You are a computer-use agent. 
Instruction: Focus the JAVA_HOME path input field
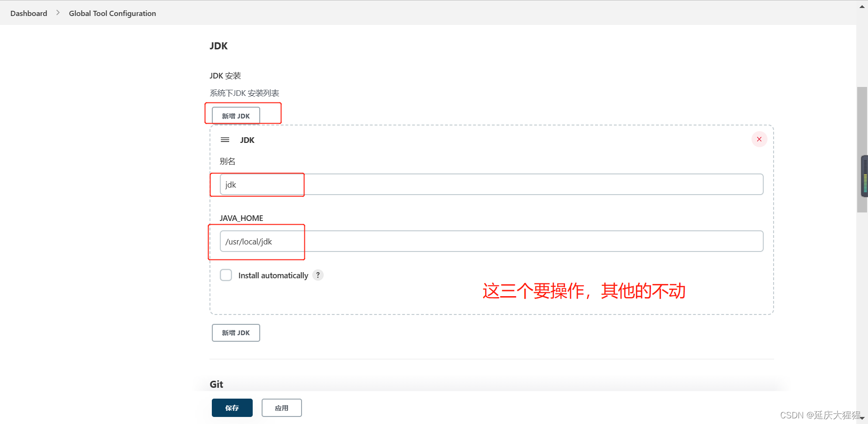(x=491, y=241)
